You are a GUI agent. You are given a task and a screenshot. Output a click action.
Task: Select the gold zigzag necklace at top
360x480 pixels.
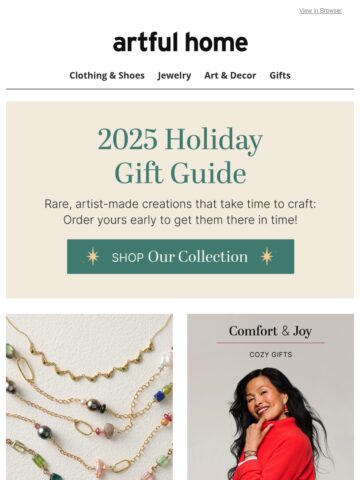(x=90, y=362)
